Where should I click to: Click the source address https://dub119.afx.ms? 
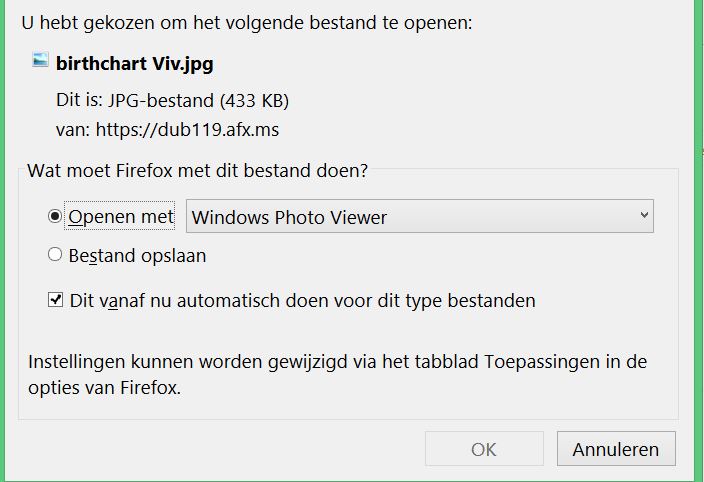coord(187,130)
